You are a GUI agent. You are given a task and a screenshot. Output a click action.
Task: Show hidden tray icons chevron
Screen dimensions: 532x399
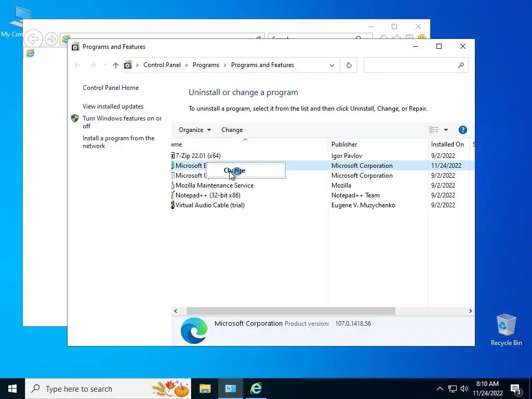tap(440, 389)
